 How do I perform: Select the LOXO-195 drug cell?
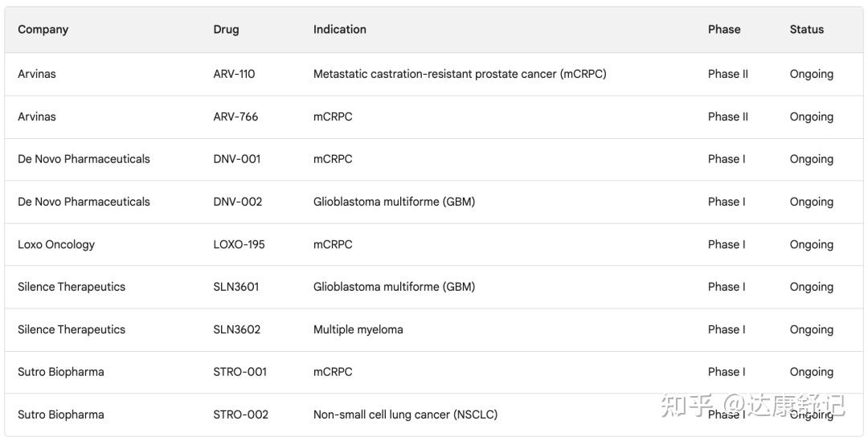[x=239, y=244]
